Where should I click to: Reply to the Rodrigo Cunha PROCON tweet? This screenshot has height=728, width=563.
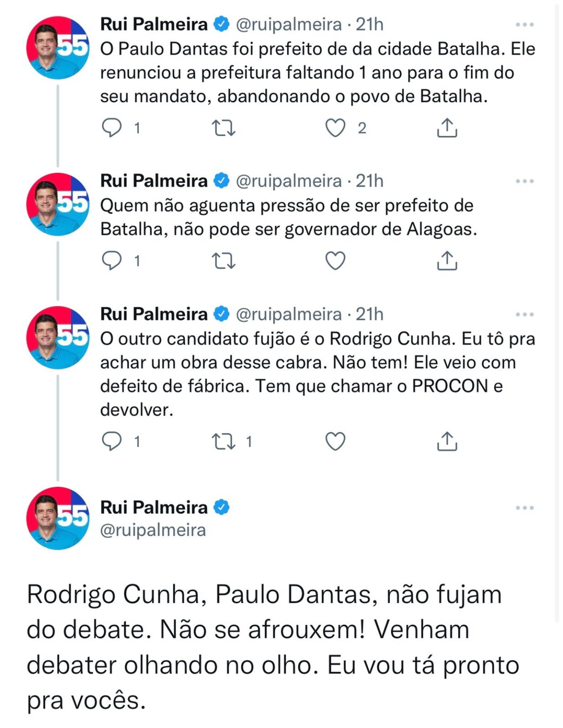tap(112, 441)
